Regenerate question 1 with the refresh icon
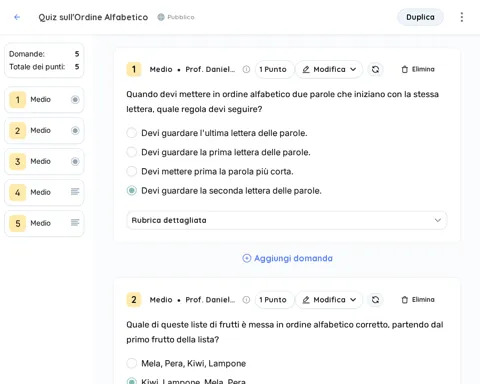Screen dimensions: 480x384 pyautogui.click(x=375, y=69)
